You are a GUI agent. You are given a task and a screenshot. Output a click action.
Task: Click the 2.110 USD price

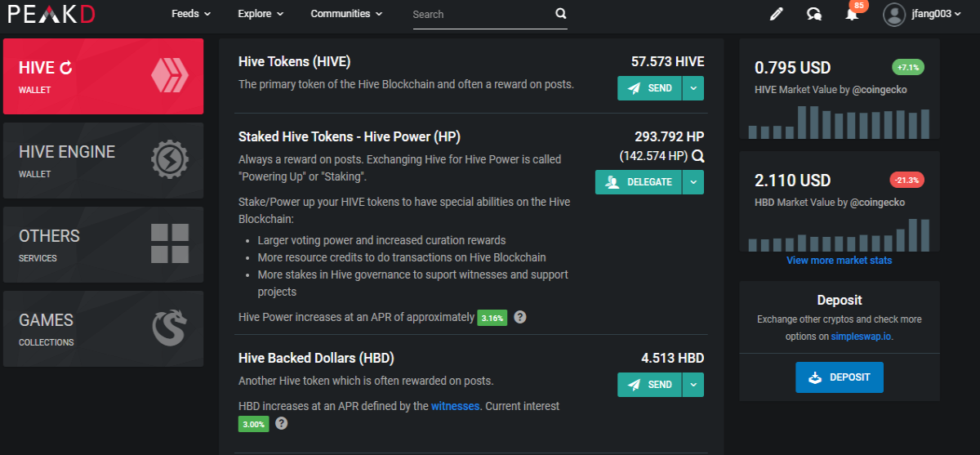(x=793, y=181)
